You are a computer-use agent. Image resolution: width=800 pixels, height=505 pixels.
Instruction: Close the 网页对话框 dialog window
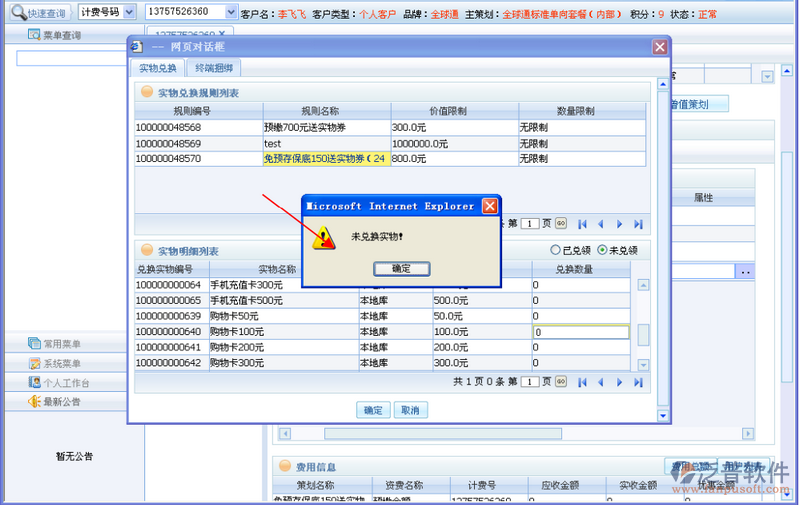tap(660, 47)
